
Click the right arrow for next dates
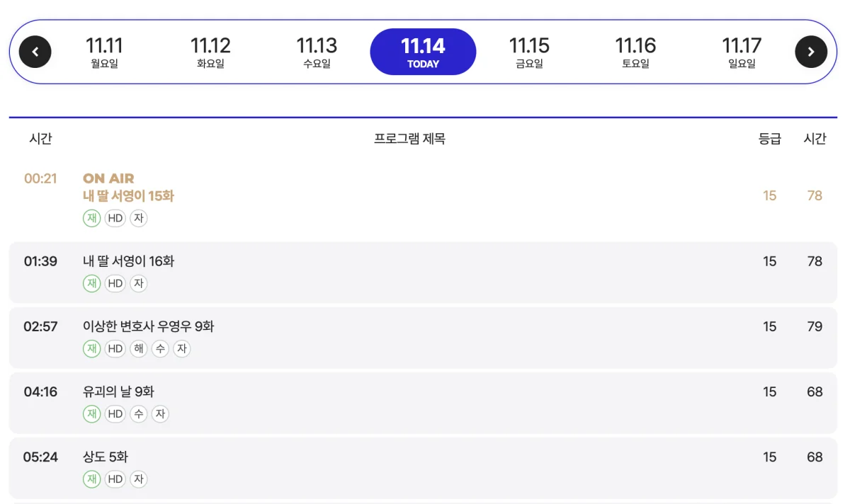812,51
